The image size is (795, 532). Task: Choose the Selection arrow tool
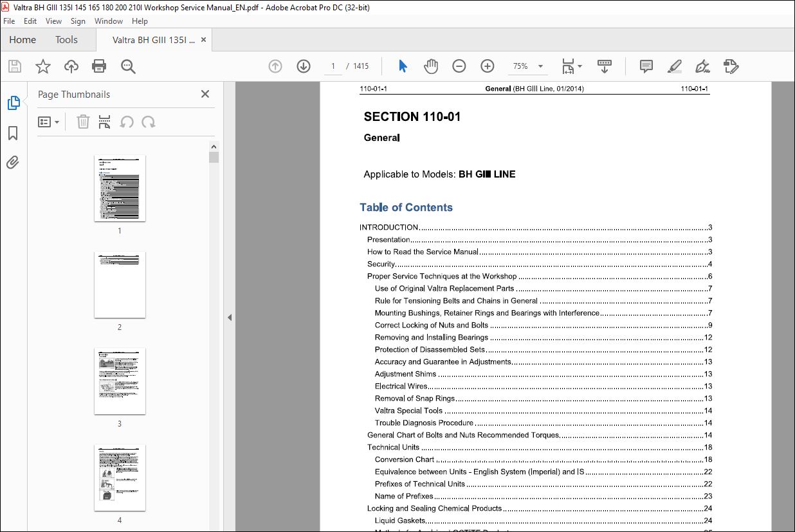click(x=403, y=66)
